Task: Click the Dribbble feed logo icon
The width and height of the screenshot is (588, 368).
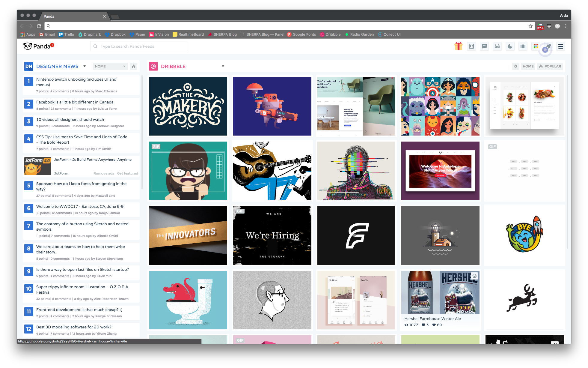Action: [x=153, y=66]
